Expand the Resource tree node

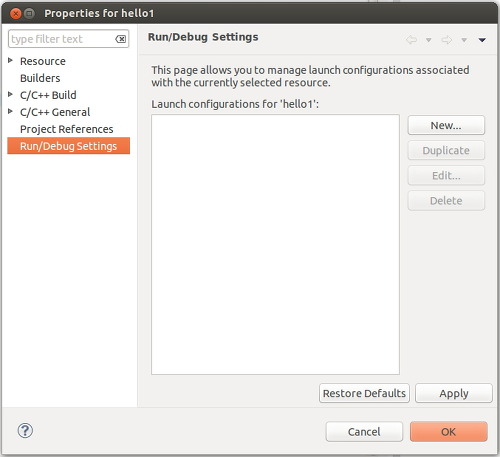10,60
